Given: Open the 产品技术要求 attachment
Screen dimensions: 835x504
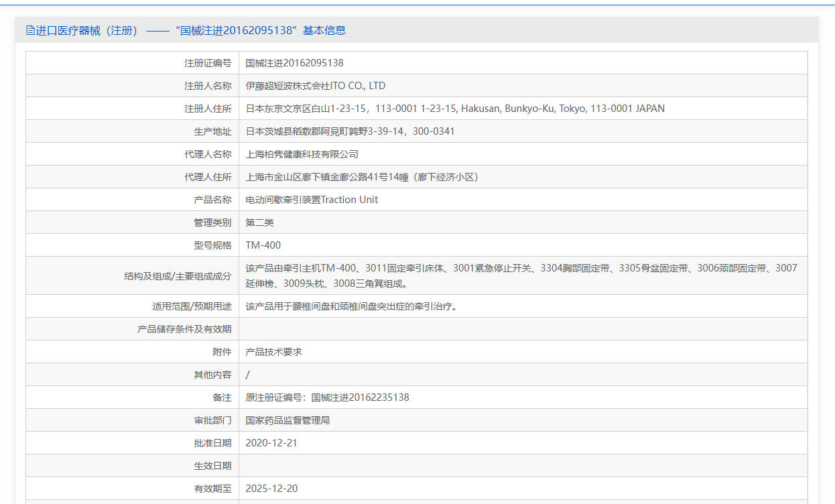Looking at the screenshot, I should [x=273, y=352].
